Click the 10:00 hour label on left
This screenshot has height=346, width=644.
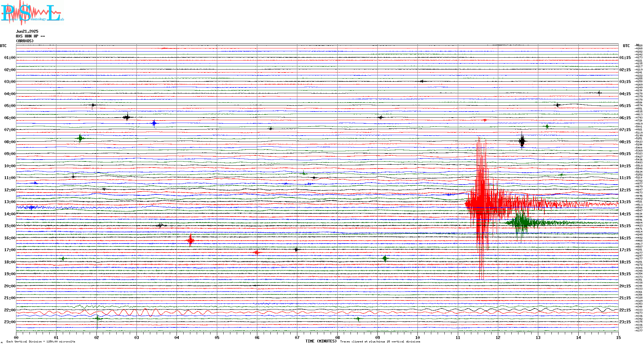click(10, 166)
